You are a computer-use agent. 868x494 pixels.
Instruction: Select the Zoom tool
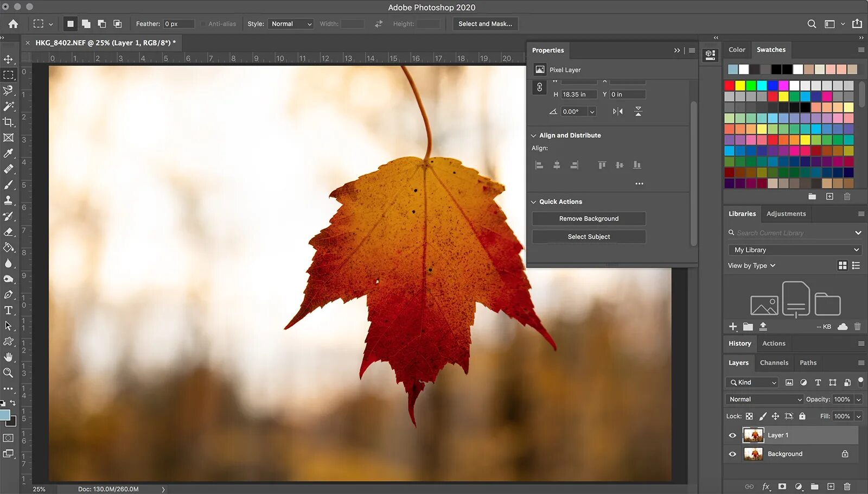pos(8,373)
